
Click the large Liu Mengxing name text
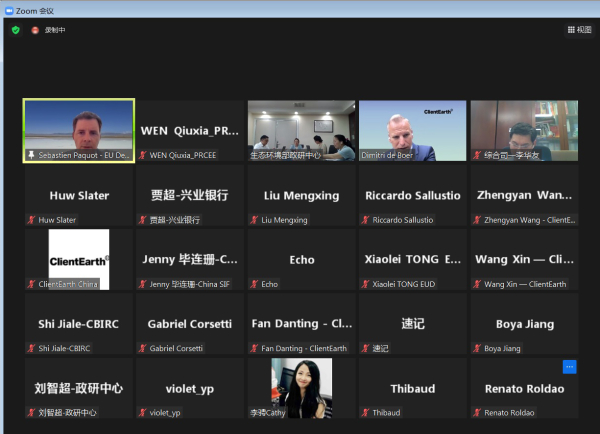[x=302, y=196]
